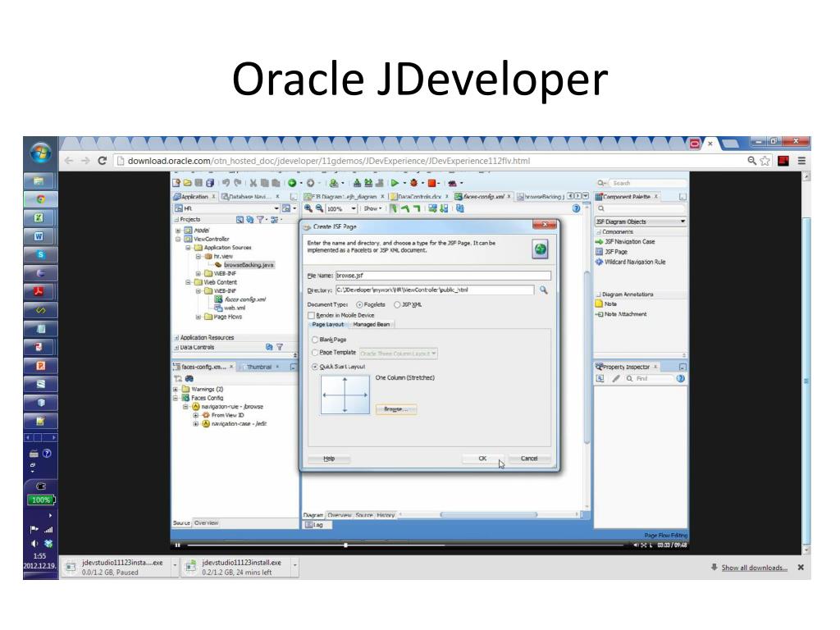Click the video progress bar handle

346,546
